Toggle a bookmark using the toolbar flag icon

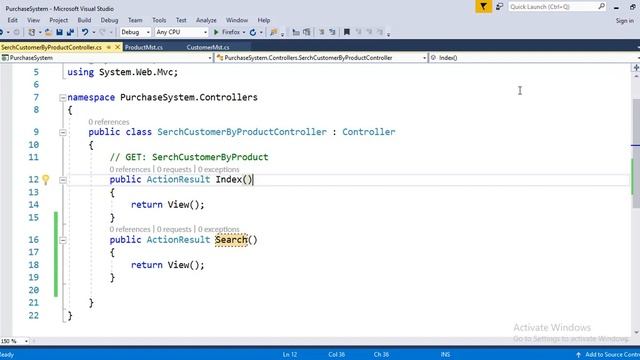click(347, 32)
